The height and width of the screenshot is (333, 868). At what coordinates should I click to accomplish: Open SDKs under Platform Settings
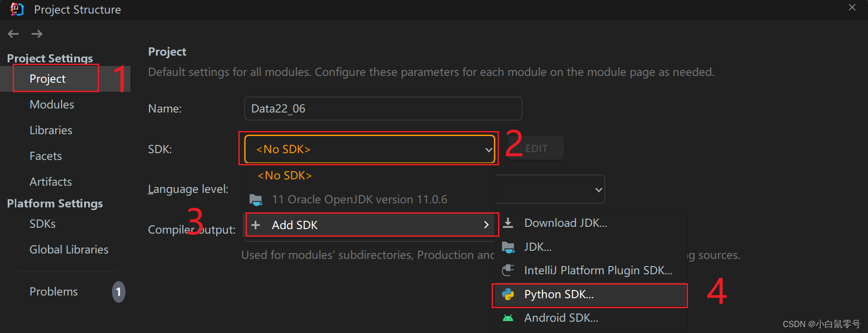(x=43, y=224)
